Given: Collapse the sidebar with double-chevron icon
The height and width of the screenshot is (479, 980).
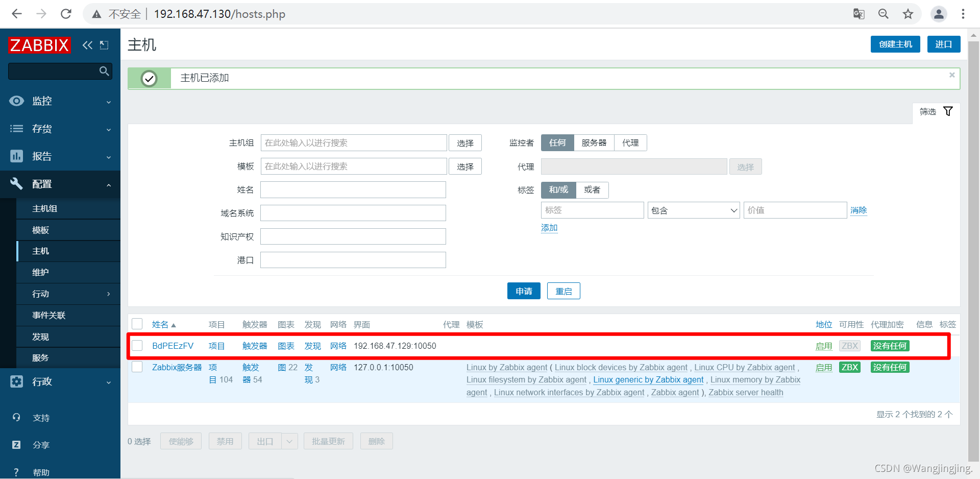Looking at the screenshot, I should 88,45.
